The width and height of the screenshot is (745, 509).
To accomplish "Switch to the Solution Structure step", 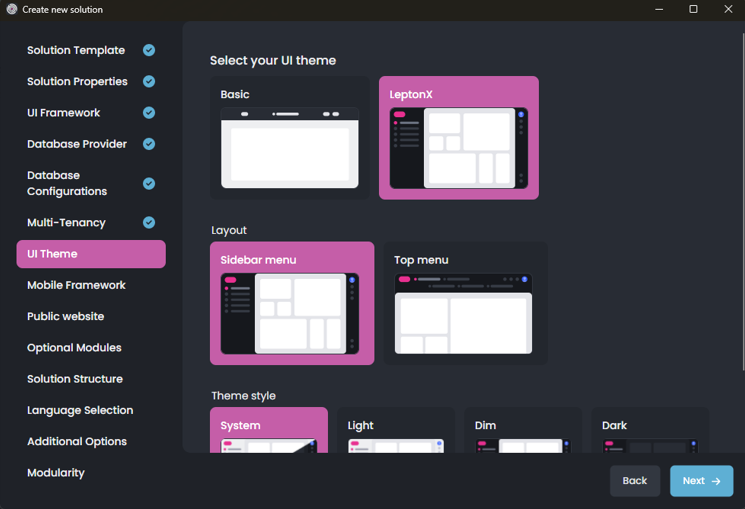I will coord(91,379).
